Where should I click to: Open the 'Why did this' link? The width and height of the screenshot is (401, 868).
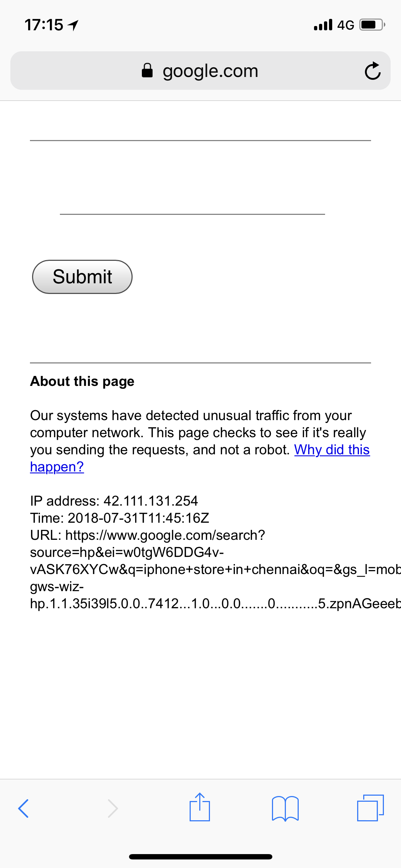coord(331,450)
